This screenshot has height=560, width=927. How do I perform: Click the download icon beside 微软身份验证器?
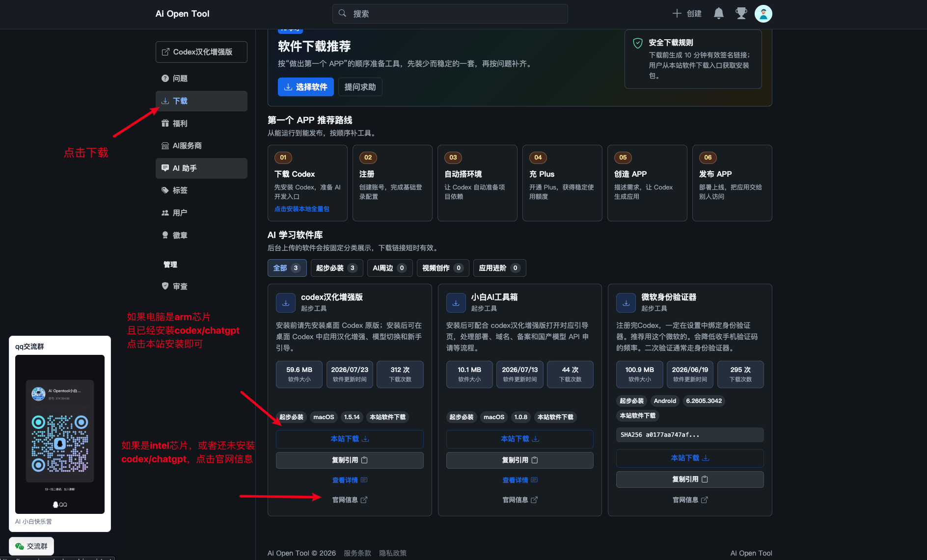(x=626, y=303)
